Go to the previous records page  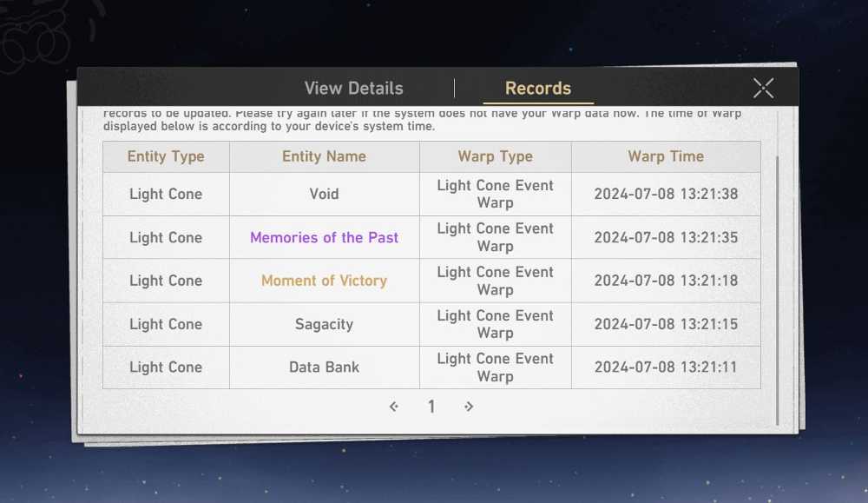[393, 407]
